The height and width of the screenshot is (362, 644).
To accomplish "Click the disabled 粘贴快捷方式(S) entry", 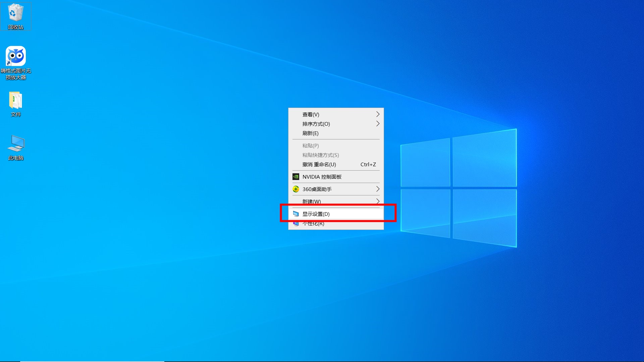I will click(320, 155).
